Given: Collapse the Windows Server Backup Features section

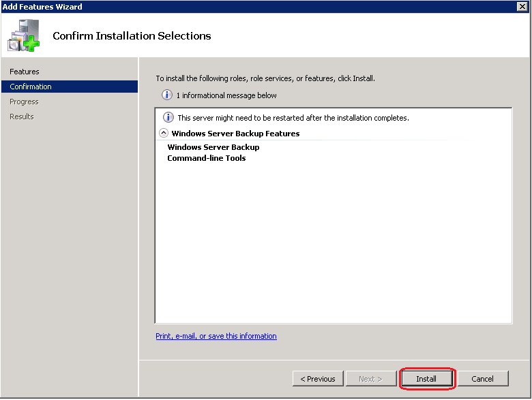Looking at the screenshot, I should pyautogui.click(x=164, y=133).
